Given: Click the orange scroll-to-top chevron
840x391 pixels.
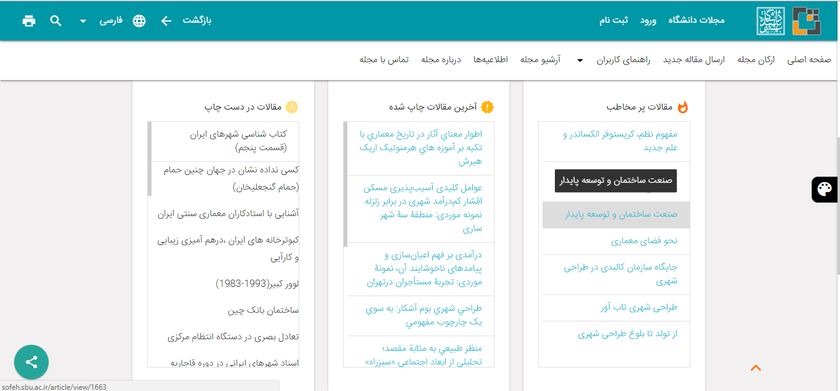Looking at the screenshot, I should 756,368.
